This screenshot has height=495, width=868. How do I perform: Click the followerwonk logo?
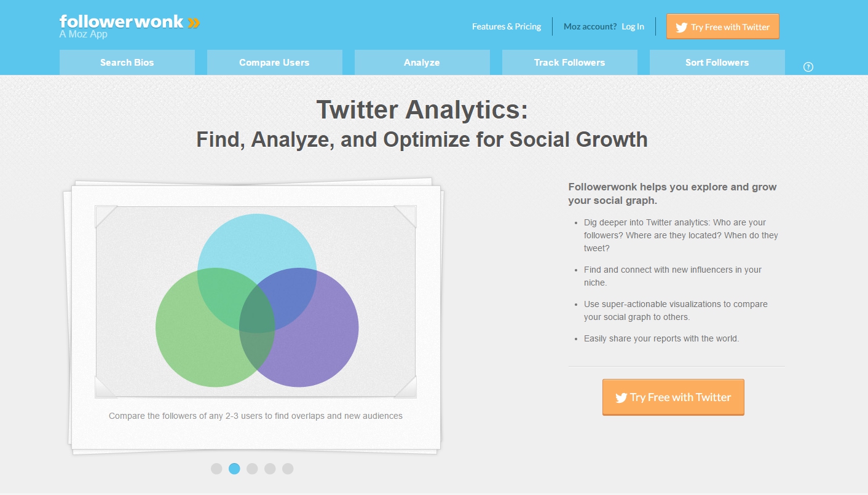(130, 26)
